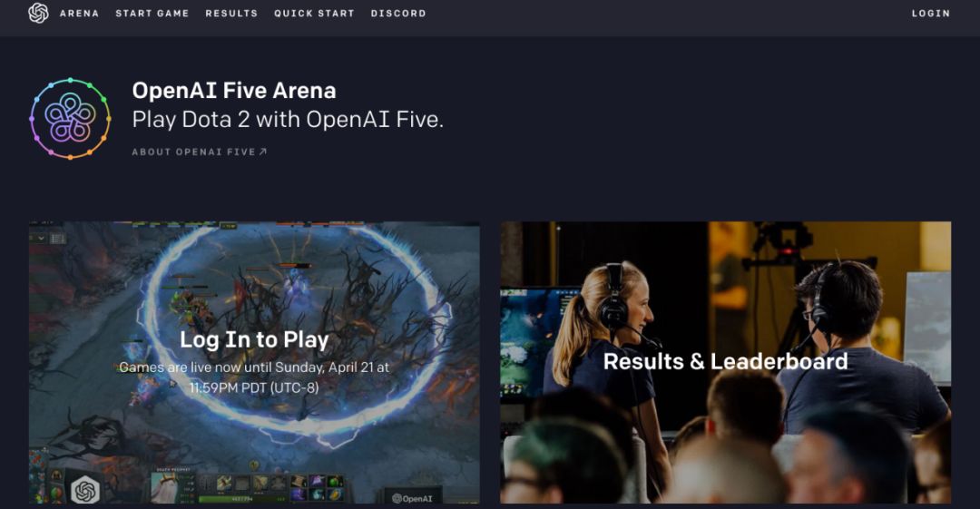The width and height of the screenshot is (980, 509).
Task: Select the Dota 2 gameplay thumbnail card
Action: pos(254,363)
